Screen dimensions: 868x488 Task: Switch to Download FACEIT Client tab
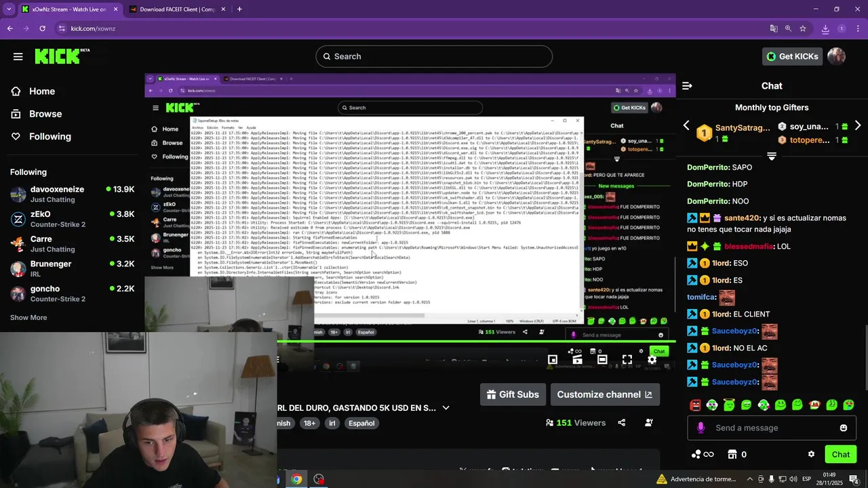176,9
